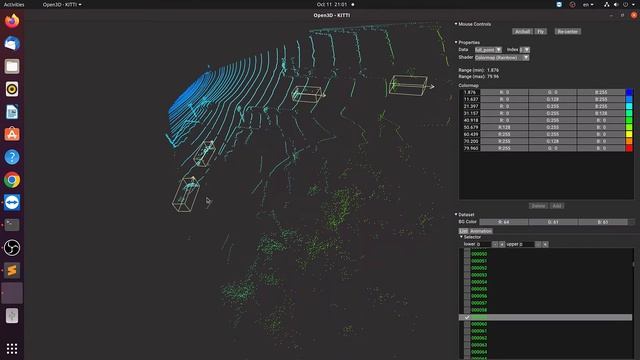Screen dimensions: 640x360
Task: Open the Help icon in the dock
Action: tap(12, 157)
